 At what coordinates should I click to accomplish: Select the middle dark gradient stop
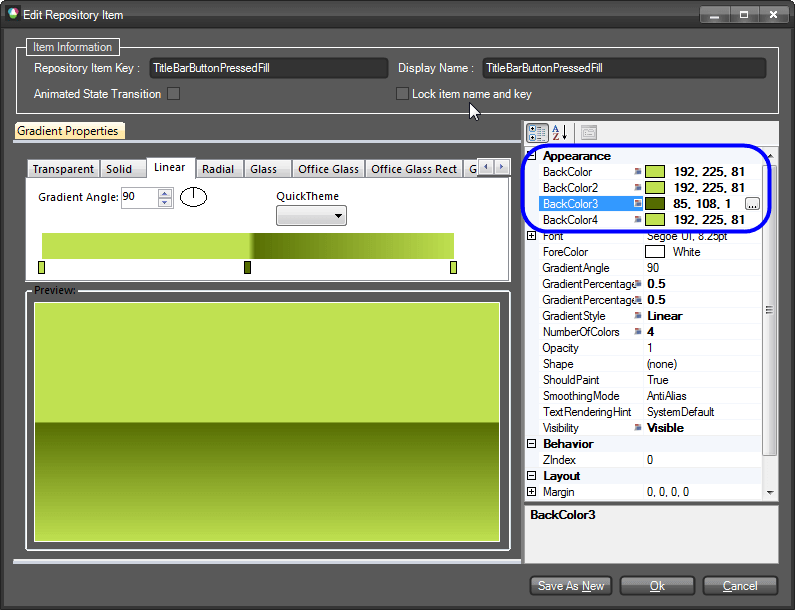point(247,267)
